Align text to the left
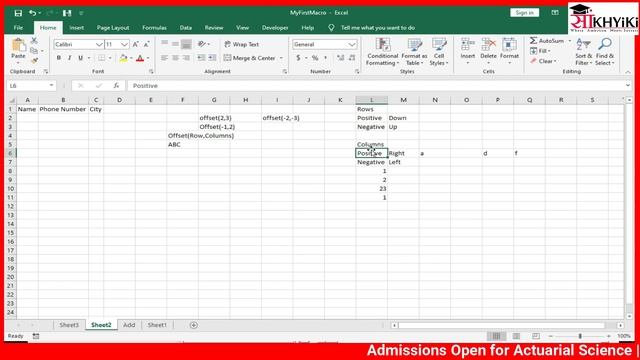Screen dimensions: 640x360 [x=164, y=58]
